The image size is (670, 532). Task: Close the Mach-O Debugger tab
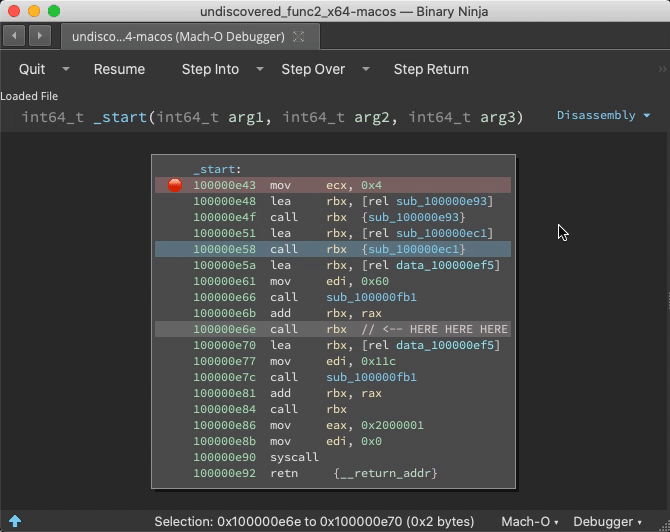point(297,37)
